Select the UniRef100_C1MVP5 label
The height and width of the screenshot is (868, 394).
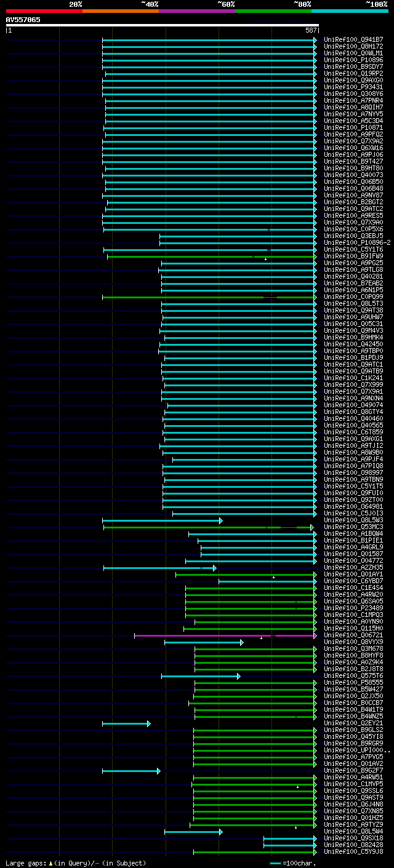(353, 784)
